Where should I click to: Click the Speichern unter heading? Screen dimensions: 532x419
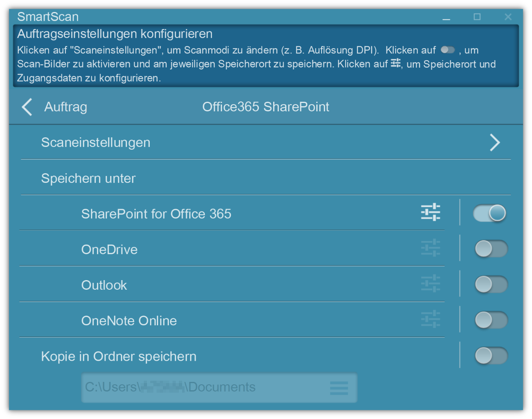(x=88, y=178)
